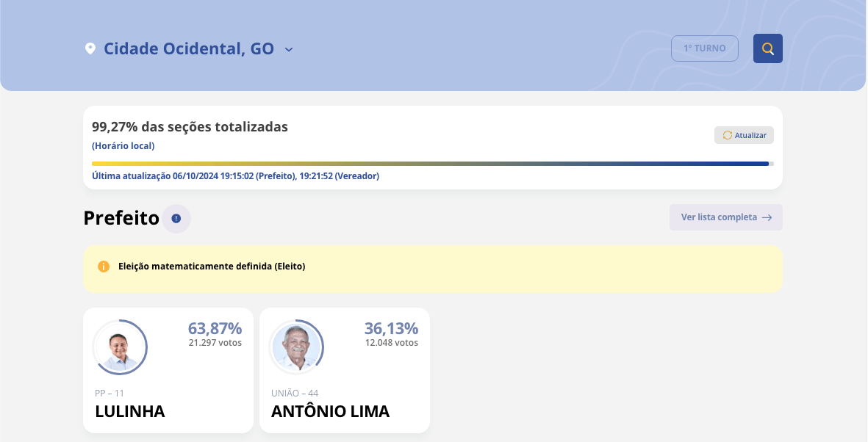Click the arrow icon on Ver lista completa
Screen dimensions: 868x442
(x=767, y=217)
